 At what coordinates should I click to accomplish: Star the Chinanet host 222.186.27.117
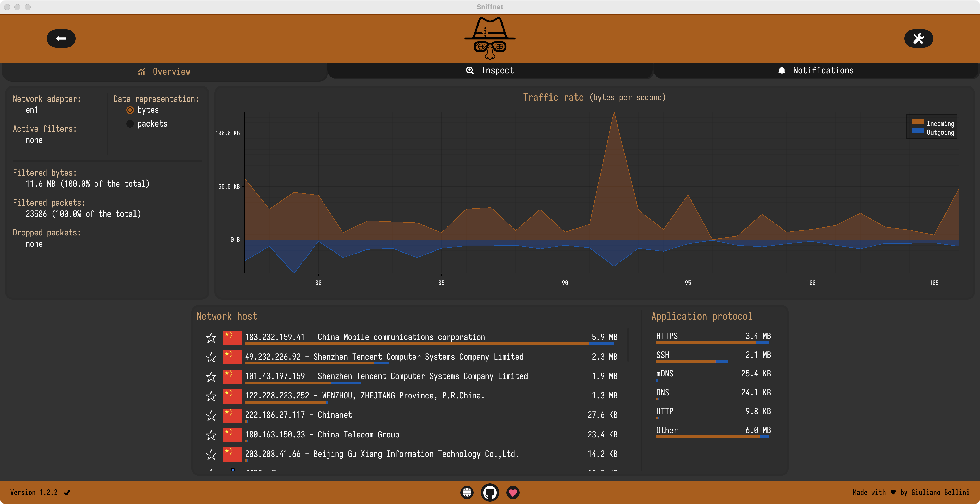click(211, 415)
